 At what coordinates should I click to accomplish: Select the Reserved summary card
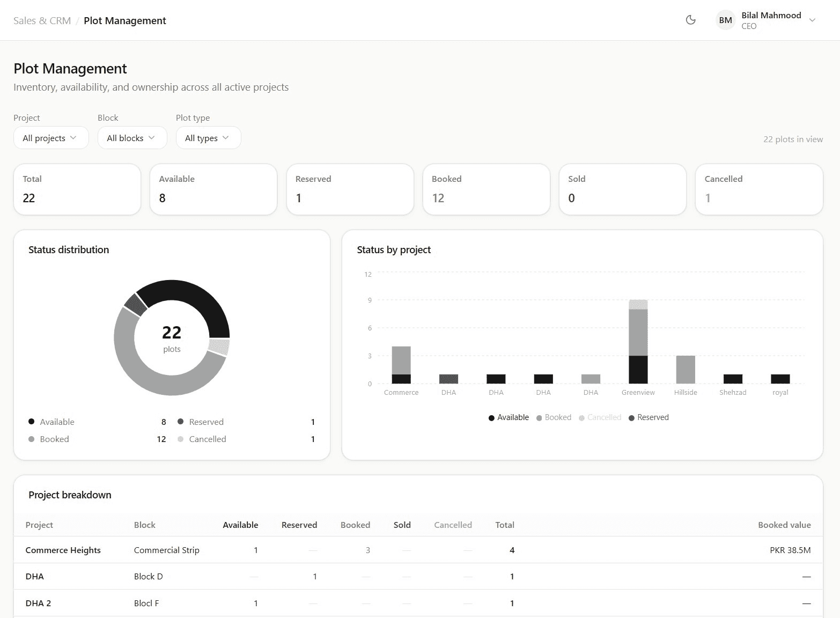[350, 189]
